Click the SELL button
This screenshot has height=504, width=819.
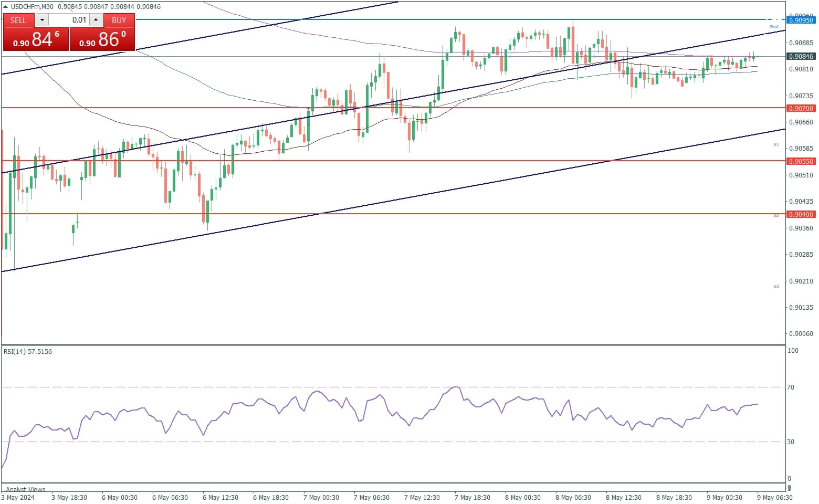[x=18, y=20]
